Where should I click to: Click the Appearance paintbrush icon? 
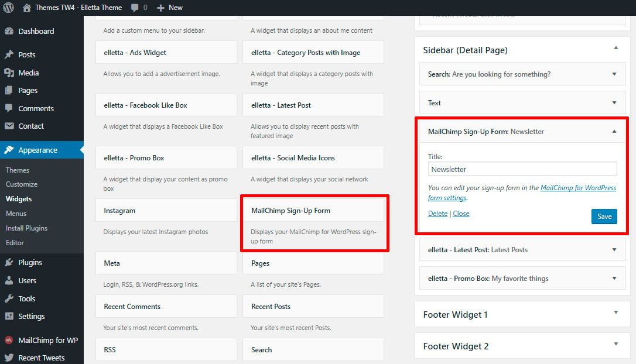click(9, 150)
